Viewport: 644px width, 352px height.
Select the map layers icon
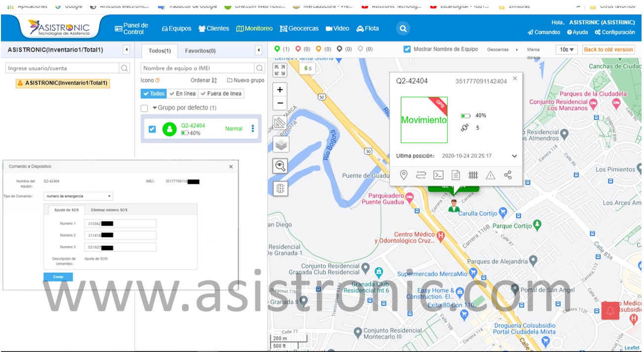click(280, 144)
